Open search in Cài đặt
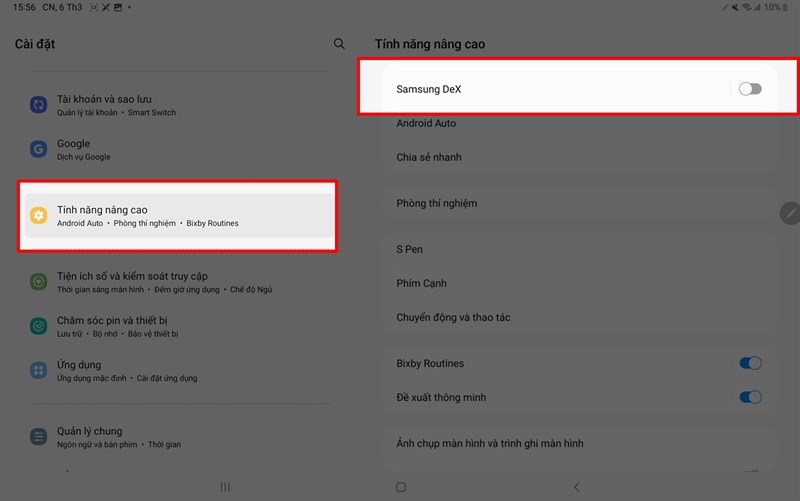 pos(339,44)
